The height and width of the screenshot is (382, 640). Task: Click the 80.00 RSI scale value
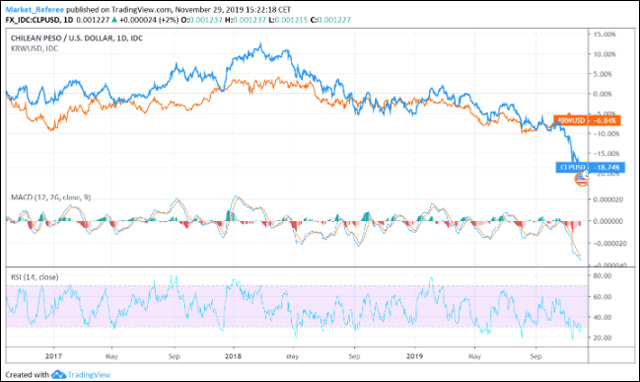pos(602,276)
